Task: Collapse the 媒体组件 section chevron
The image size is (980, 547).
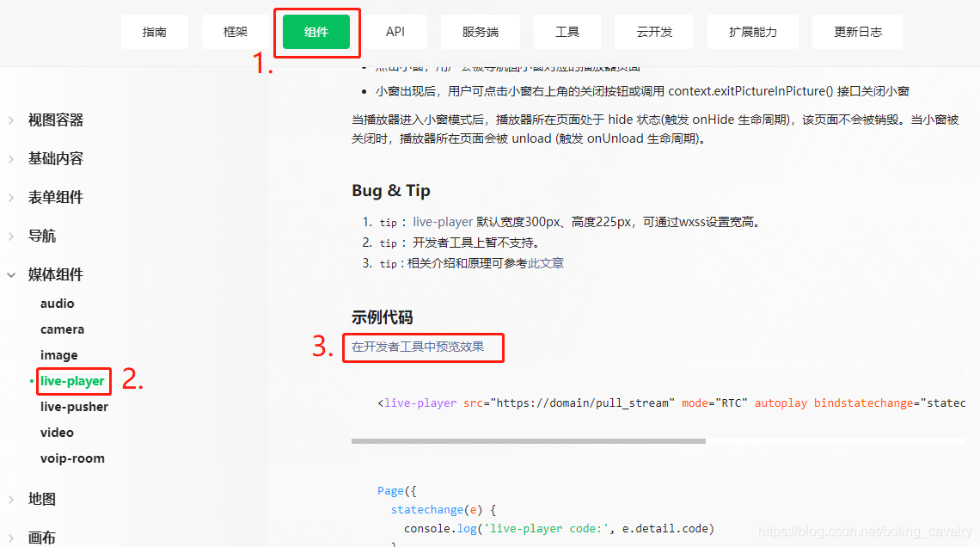Action: coord(11,275)
